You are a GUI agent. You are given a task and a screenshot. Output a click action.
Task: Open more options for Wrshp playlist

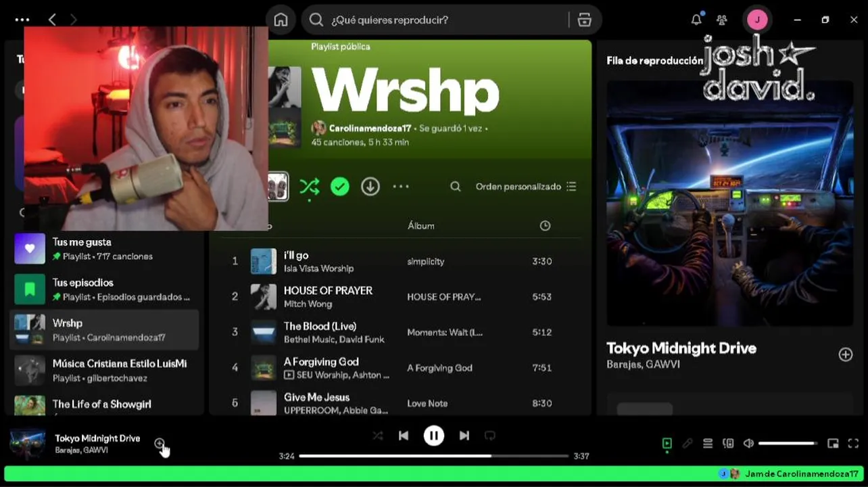pyautogui.click(x=401, y=187)
